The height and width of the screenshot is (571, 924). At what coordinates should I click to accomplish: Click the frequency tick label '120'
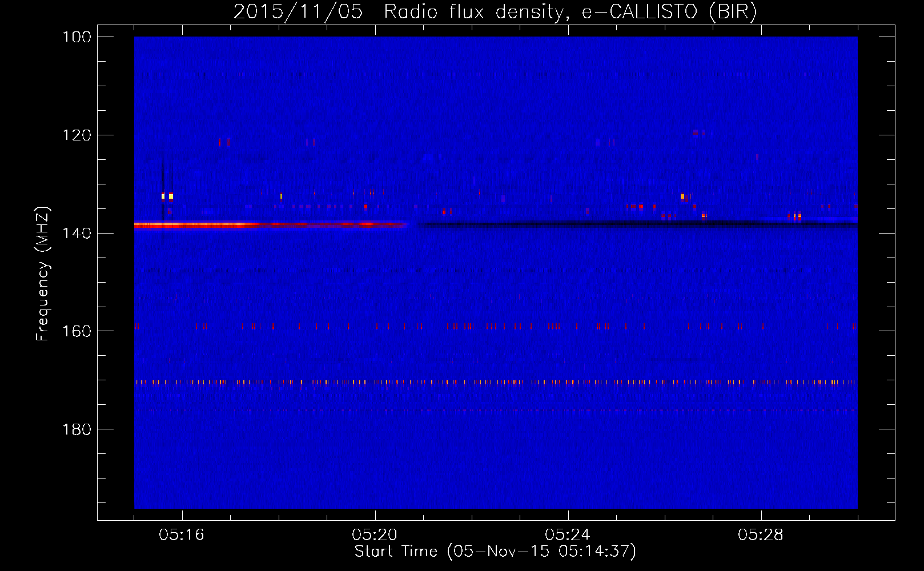tap(78, 135)
